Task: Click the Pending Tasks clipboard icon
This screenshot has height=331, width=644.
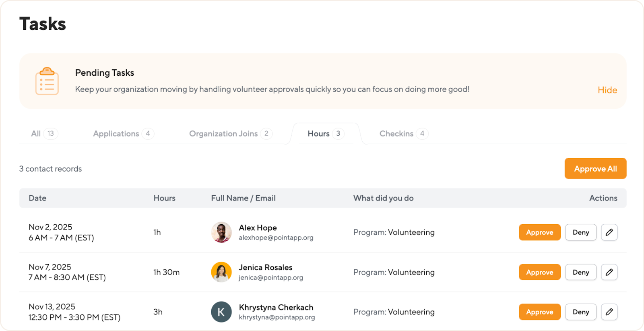Action: (x=47, y=81)
